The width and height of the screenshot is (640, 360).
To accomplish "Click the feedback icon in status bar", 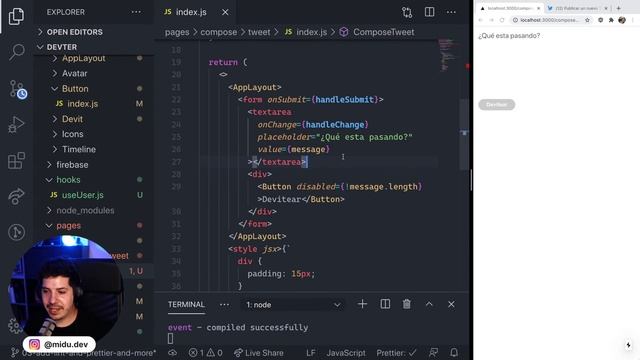I will (x=433, y=352).
